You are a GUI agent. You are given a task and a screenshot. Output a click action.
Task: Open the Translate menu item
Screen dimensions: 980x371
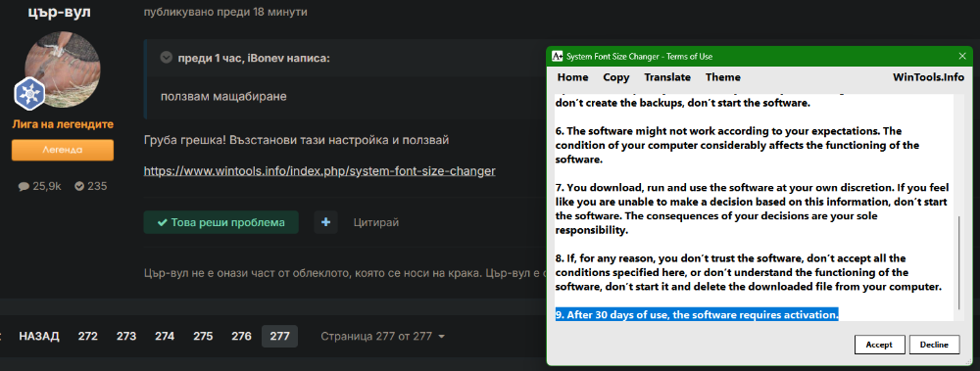667,77
